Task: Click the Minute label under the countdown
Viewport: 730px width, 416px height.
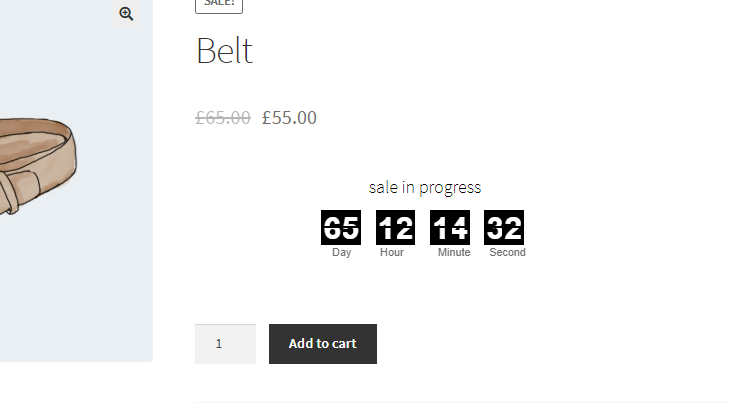Action: 454,253
